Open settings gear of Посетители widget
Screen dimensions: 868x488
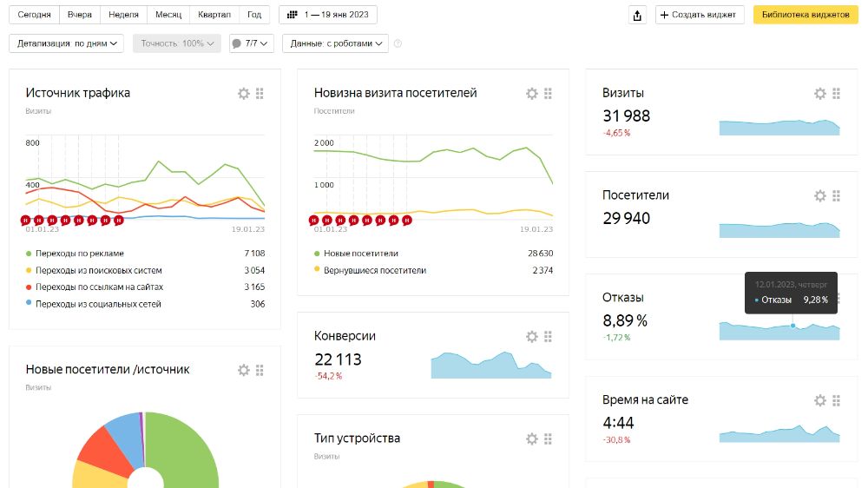(x=820, y=195)
